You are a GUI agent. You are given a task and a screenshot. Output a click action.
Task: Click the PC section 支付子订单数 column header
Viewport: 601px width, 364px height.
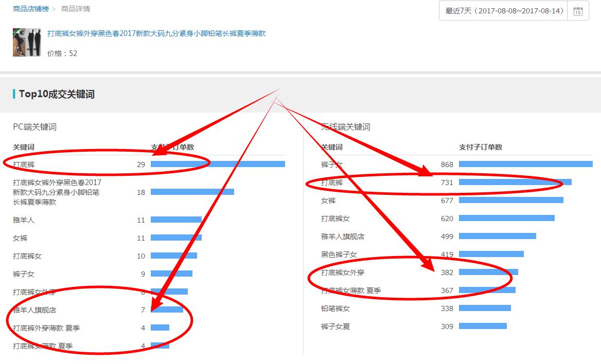point(172,147)
